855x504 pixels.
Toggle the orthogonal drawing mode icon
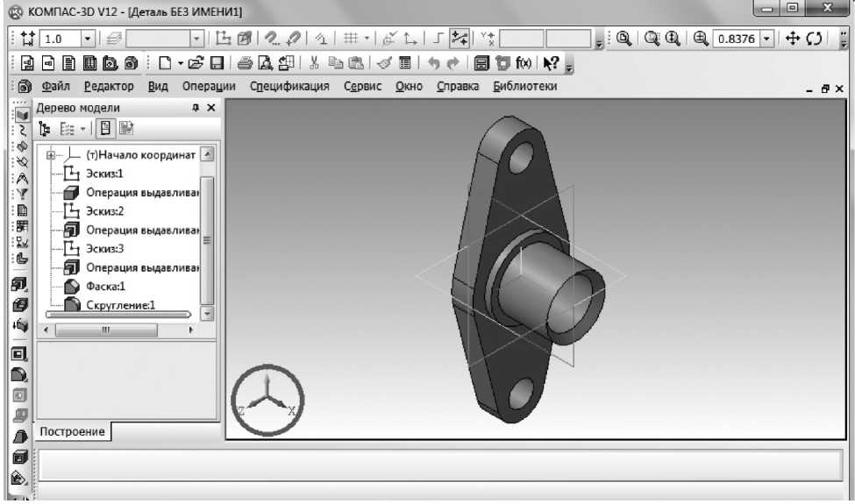coord(438,39)
